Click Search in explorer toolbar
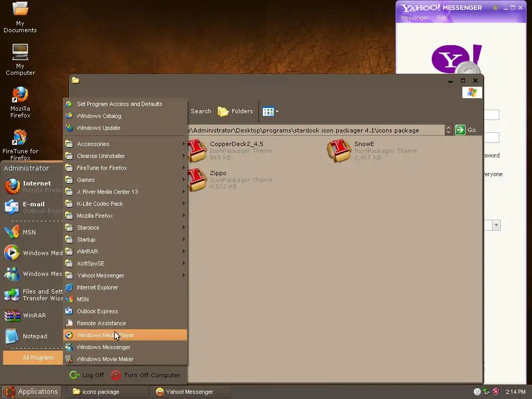532x399 pixels. (201, 111)
